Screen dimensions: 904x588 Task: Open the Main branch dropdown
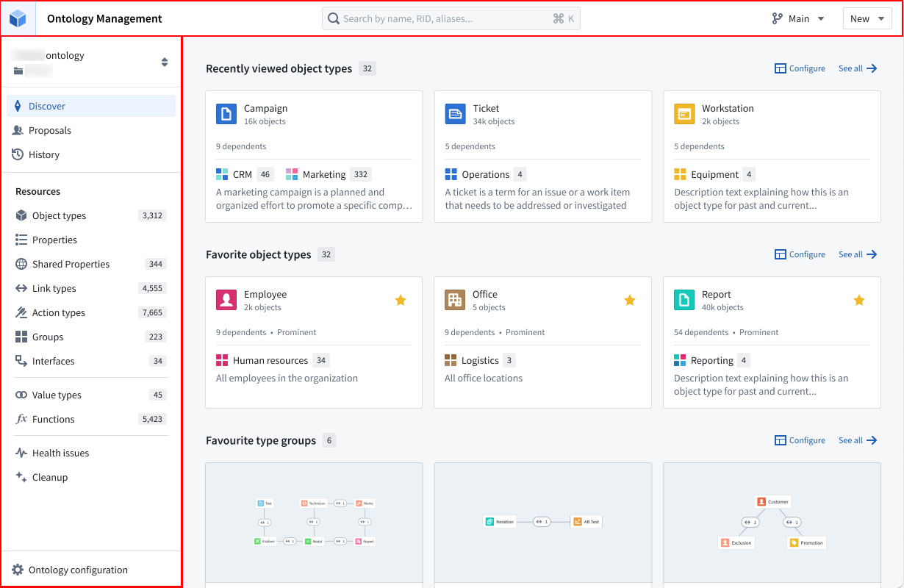coord(798,19)
